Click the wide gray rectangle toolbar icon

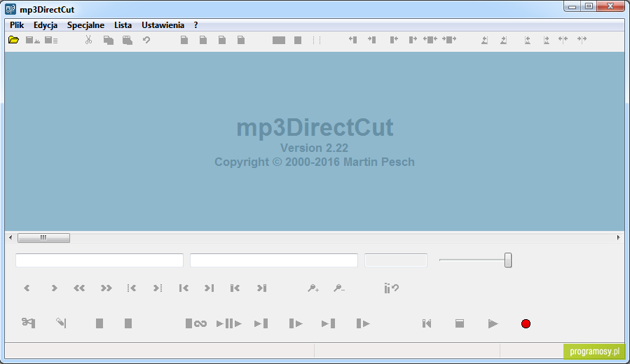coord(278,40)
